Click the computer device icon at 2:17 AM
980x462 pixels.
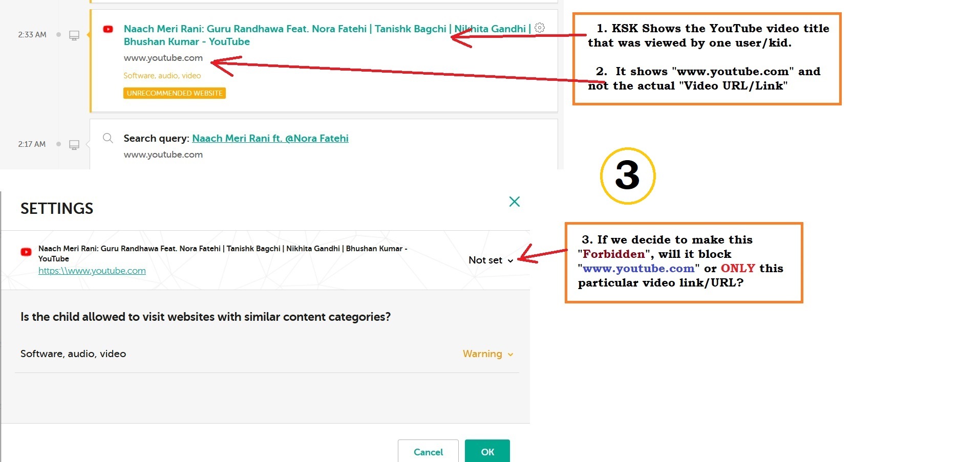(74, 145)
